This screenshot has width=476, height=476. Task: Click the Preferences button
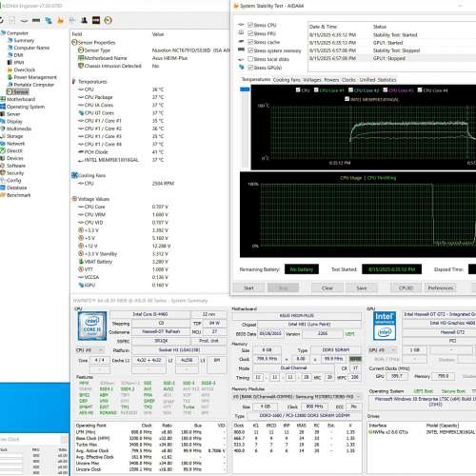click(x=441, y=288)
